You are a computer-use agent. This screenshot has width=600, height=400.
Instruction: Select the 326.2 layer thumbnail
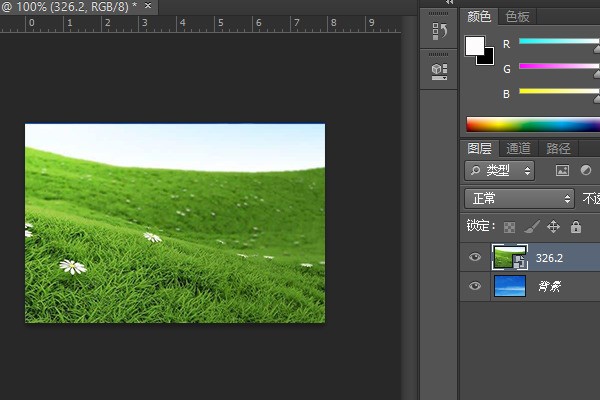(510, 257)
